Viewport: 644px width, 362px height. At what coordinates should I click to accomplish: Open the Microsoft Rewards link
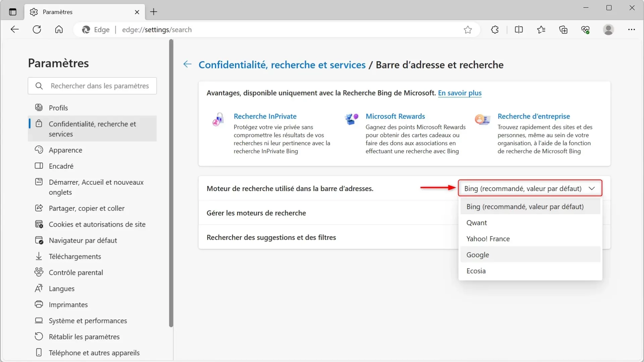[395, 116]
